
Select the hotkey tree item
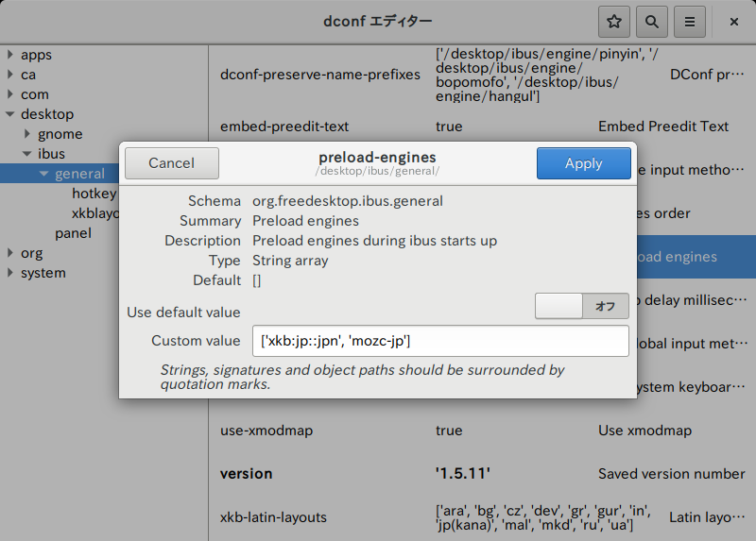coord(94,194)
